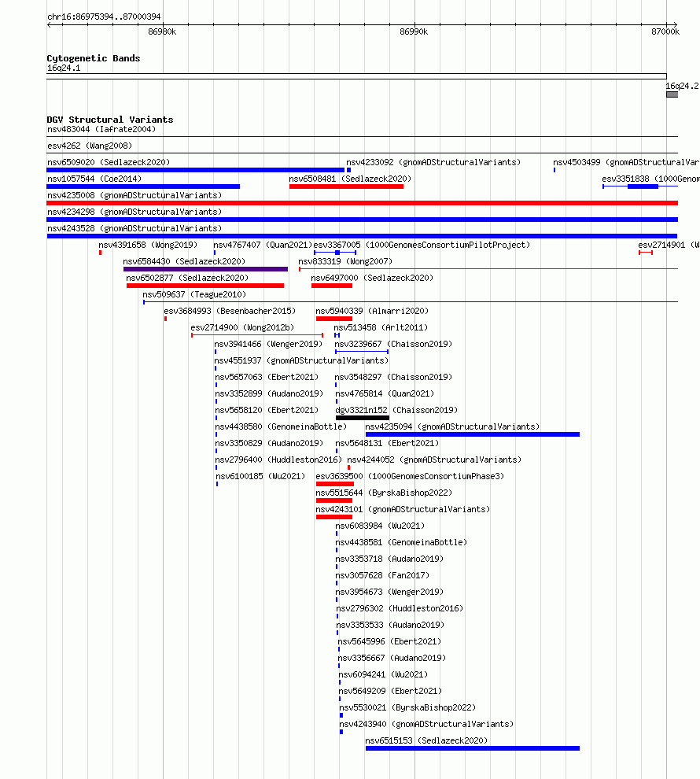Click nsv2796302 (Huddleston2016) label

(x=400, y=608)
